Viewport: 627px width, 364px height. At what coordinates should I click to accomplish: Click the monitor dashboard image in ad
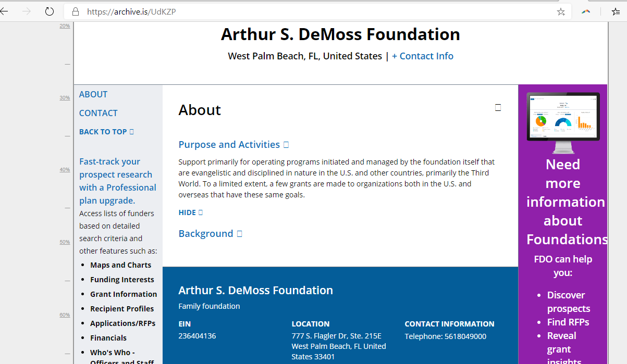(x=563, y=123)
